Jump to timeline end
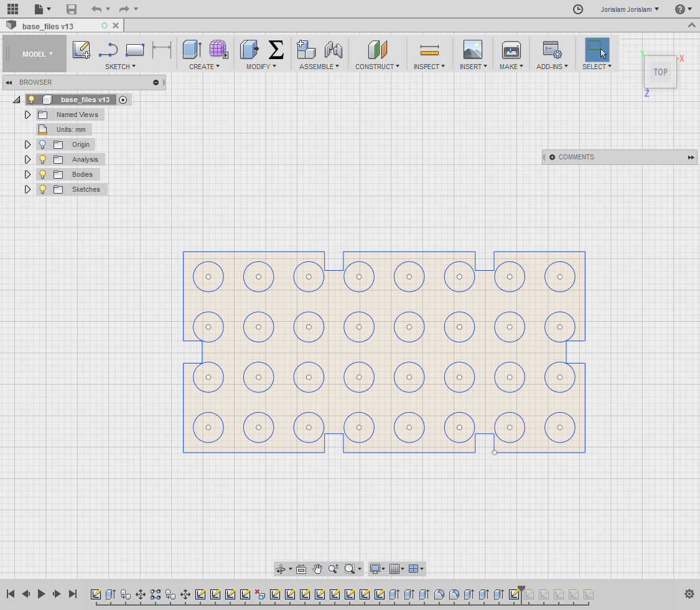 click(x=72, y=593)
